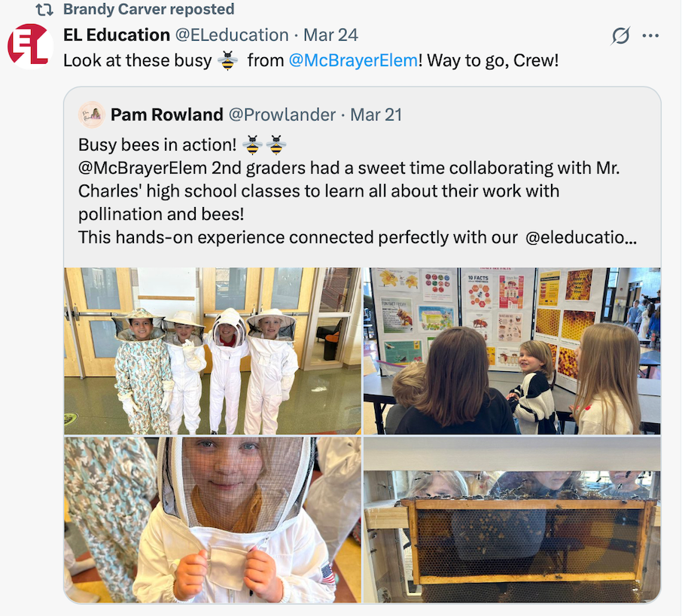Click the second bee emoji after "in action!"
The height and width of the screenshot is (616, 685).
[x=276, y=145]
